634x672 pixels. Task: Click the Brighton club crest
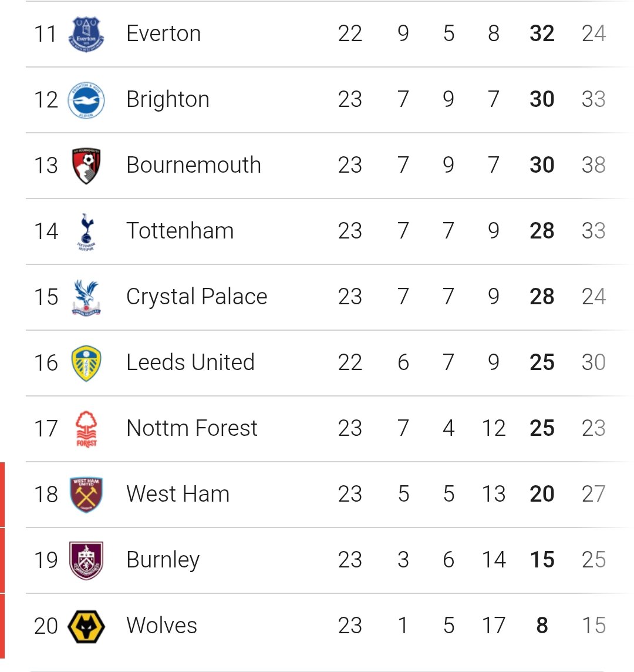pos(86,100)
